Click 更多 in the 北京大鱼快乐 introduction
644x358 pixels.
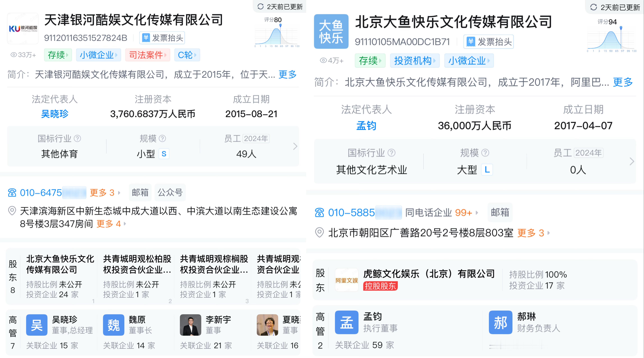click(x=623, y=82)
